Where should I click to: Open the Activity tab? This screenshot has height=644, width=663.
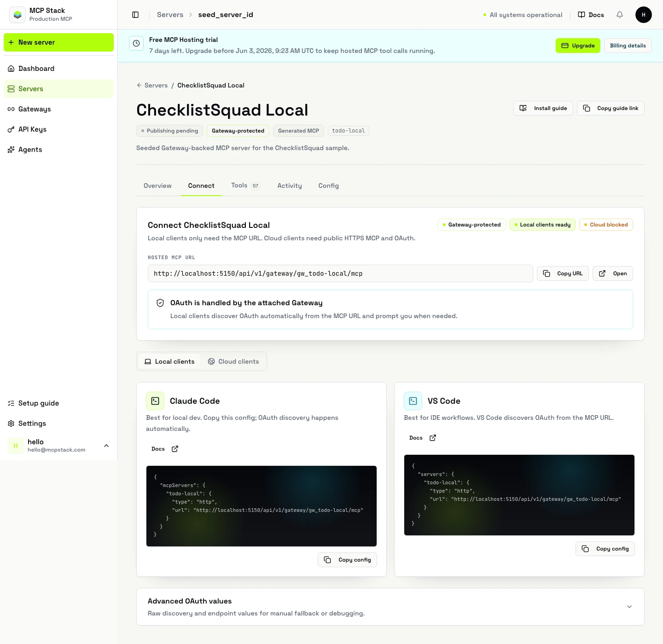click(290, 186)
